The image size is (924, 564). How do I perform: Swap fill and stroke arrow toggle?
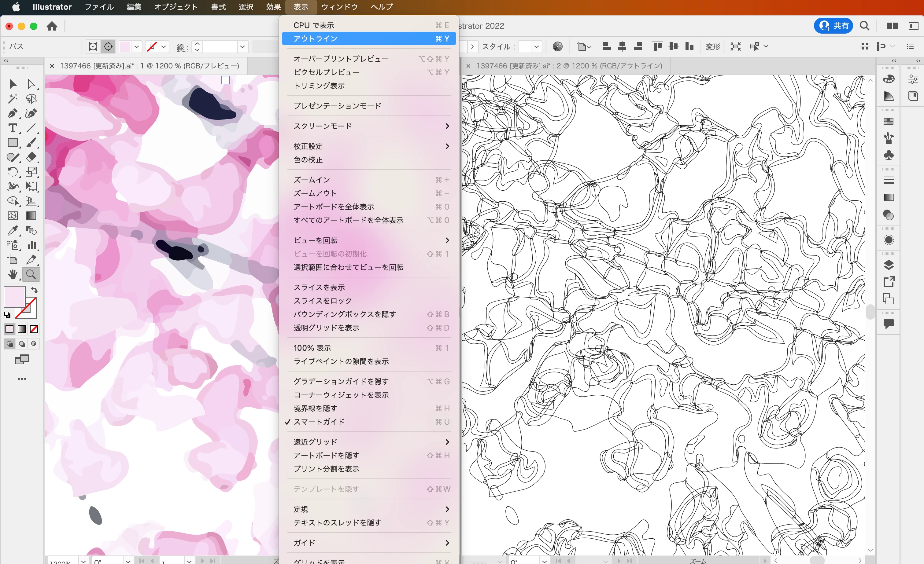point(34,290)
